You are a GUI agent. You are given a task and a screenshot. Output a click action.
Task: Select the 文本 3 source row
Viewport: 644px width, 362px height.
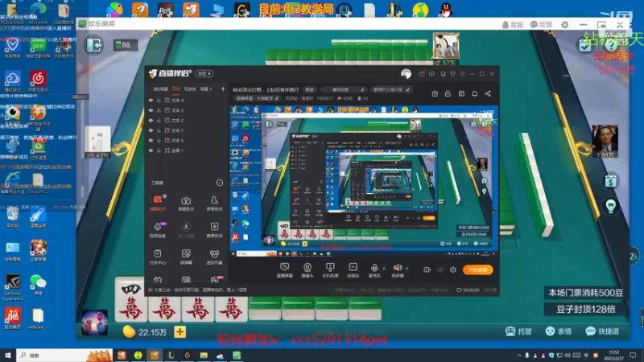click(187, 110)
